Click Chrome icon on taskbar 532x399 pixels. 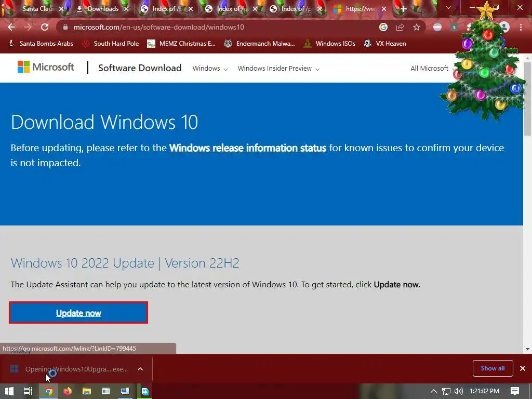(x=48, y=391)
